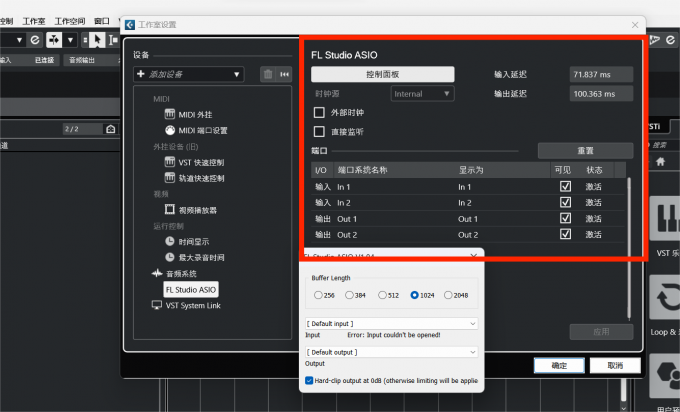Screen dimensions: 680x412
Task: Click the house-shaped icon next to 2 / 2
Action: pyautogui.click(x=111, y=129)
